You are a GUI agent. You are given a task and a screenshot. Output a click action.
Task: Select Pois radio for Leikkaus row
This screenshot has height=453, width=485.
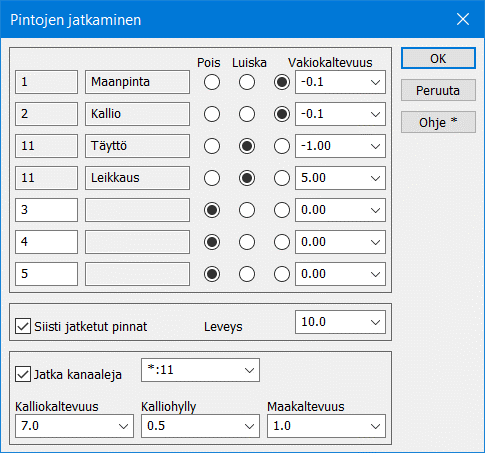click(x=212, y=178)
